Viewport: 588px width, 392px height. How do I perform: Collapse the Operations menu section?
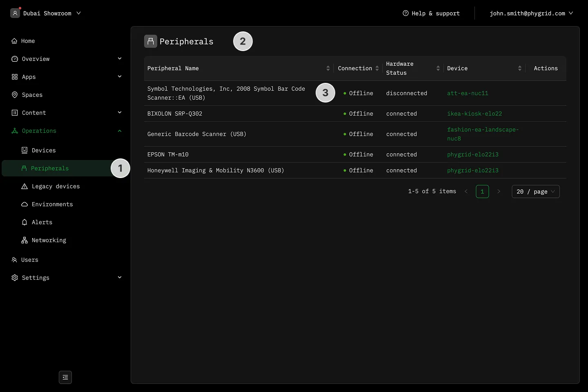(x=120, y=131)
